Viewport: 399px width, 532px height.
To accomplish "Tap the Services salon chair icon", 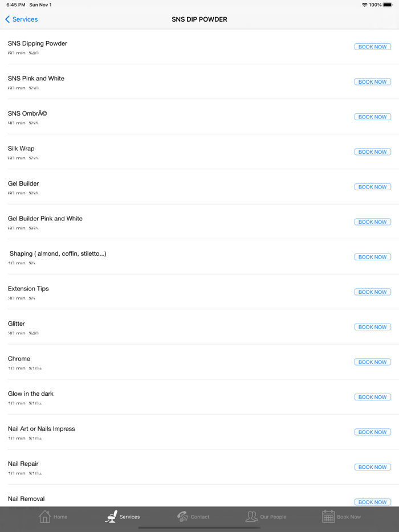I will 112,517.
